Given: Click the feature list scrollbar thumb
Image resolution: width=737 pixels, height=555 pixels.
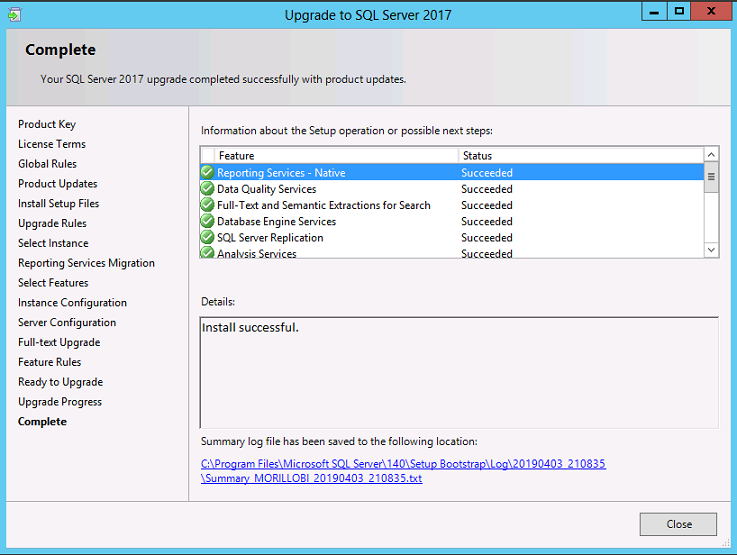Looking at the screenshot, I should click(711, 177).
